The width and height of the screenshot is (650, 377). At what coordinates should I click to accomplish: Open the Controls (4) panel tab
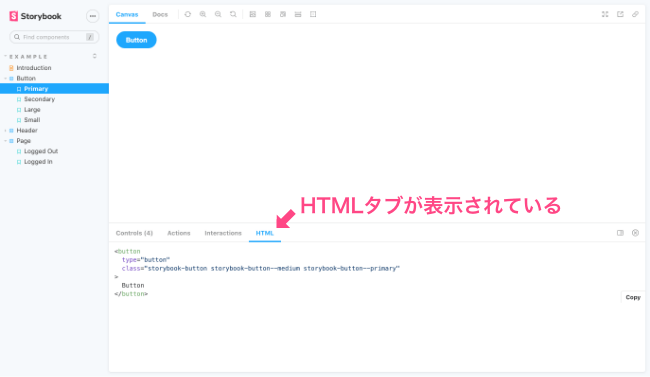pos(134,233)
